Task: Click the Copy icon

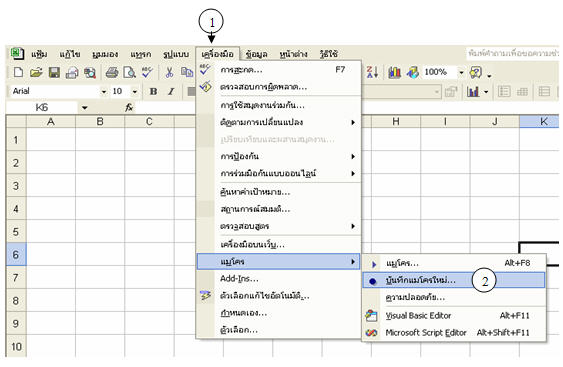Action: point(187,73)
